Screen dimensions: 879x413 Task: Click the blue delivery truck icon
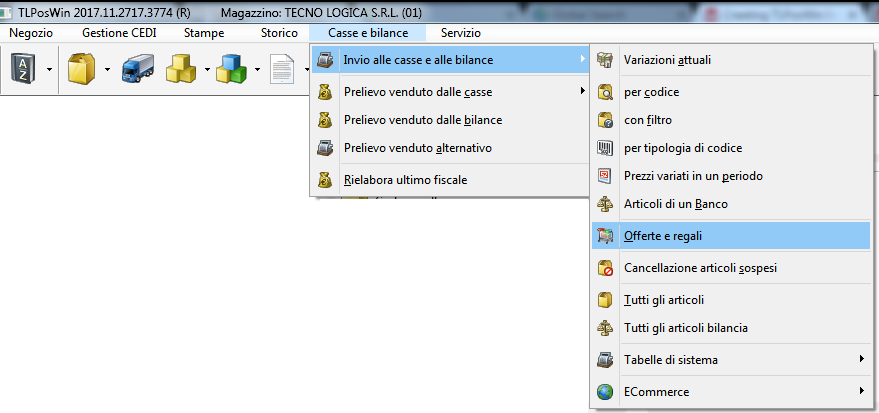click(136, 70)
